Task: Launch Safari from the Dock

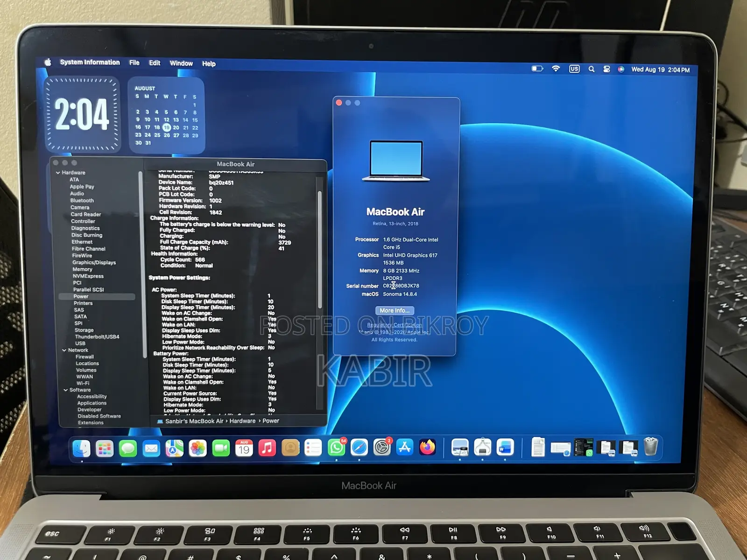Action: pos(359,448)
